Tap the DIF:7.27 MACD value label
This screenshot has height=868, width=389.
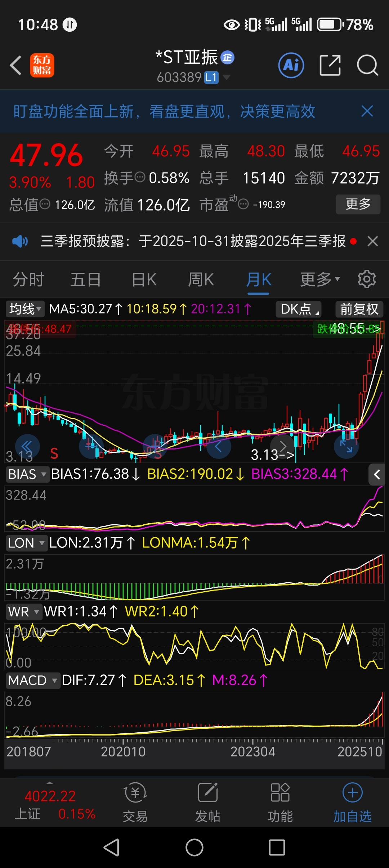tap(94, 680)
